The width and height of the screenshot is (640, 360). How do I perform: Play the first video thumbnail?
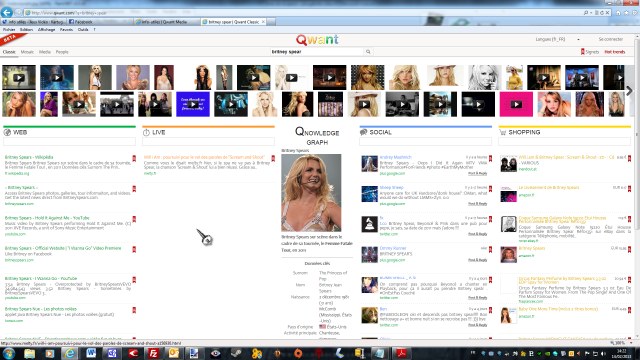19,78
